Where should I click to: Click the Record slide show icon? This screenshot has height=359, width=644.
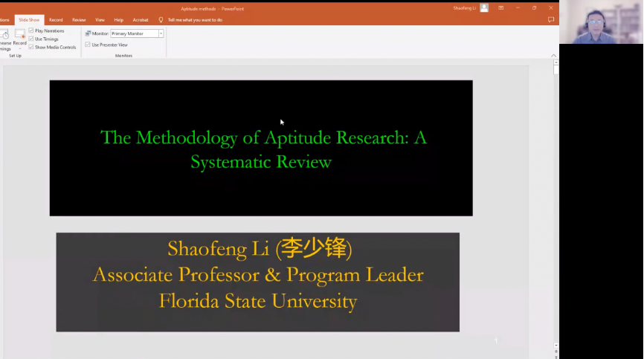click(x=19, y=34)
